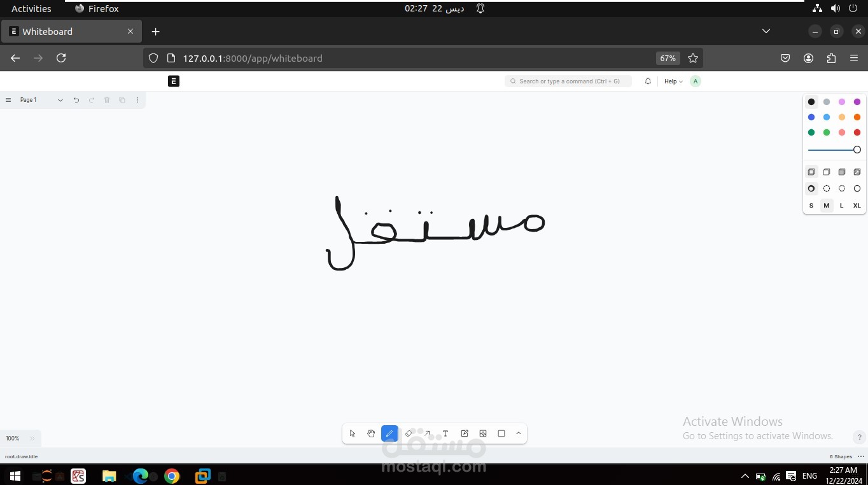Viewport: 868px width, 485px height.
Task: Click the insert image tool
Action: 482,433
